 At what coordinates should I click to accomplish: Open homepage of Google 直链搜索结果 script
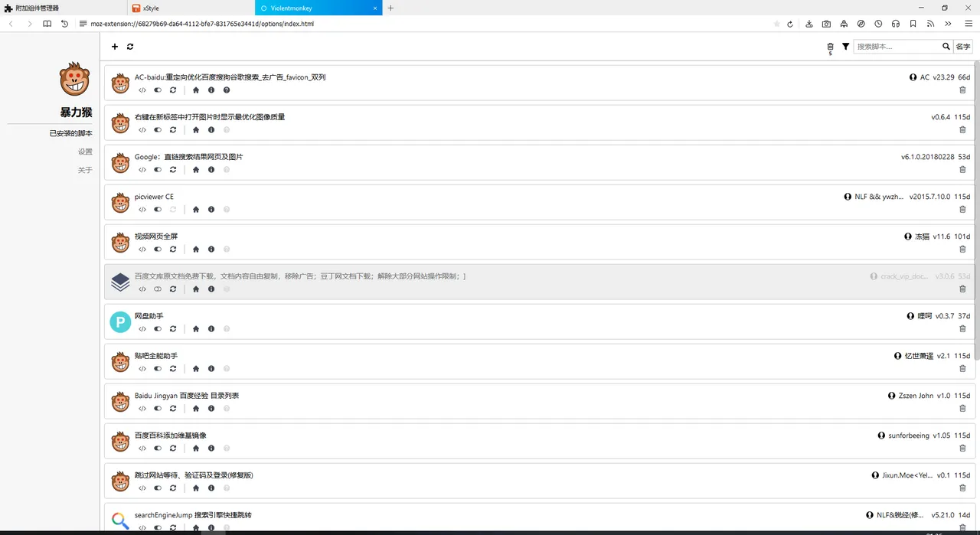pos(196,170)
